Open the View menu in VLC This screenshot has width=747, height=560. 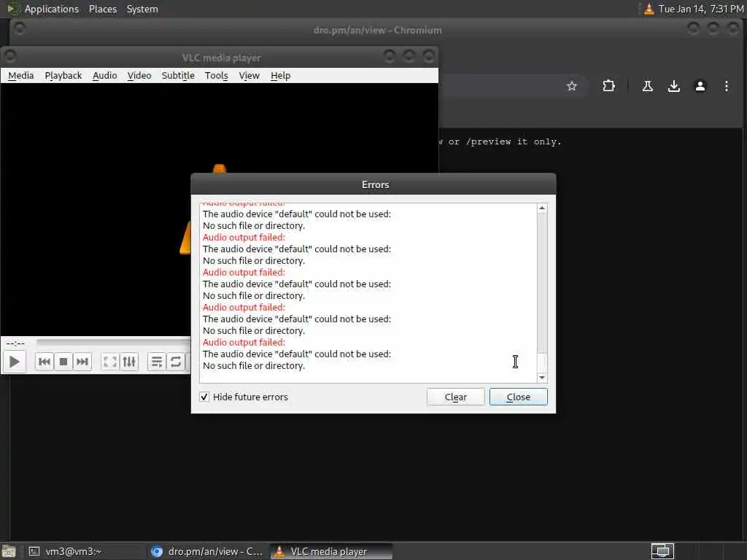pyautogui.click(x=249, y=76)
